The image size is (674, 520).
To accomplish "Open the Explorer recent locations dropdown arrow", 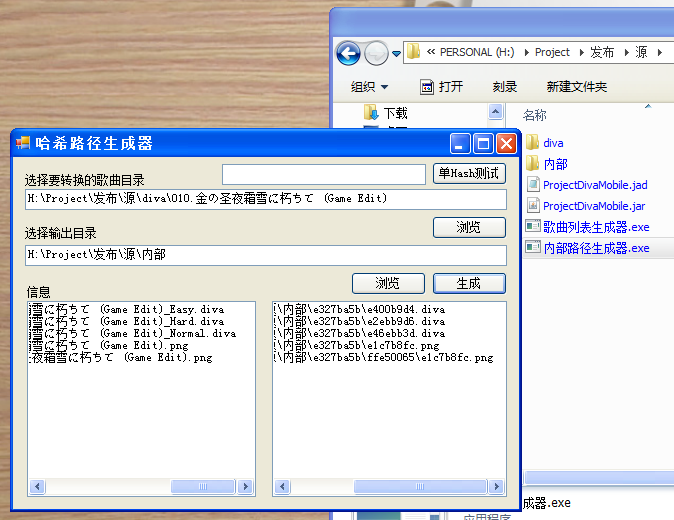I will click(x=396, y=54).
